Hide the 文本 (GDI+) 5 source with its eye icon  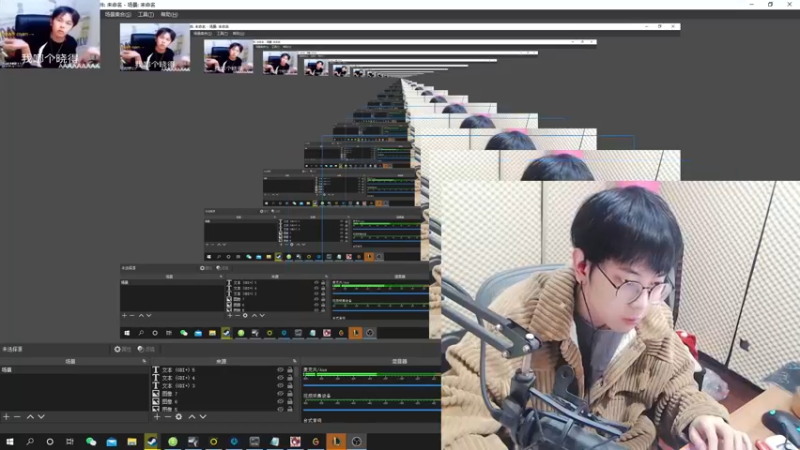[x=280, y=370]
